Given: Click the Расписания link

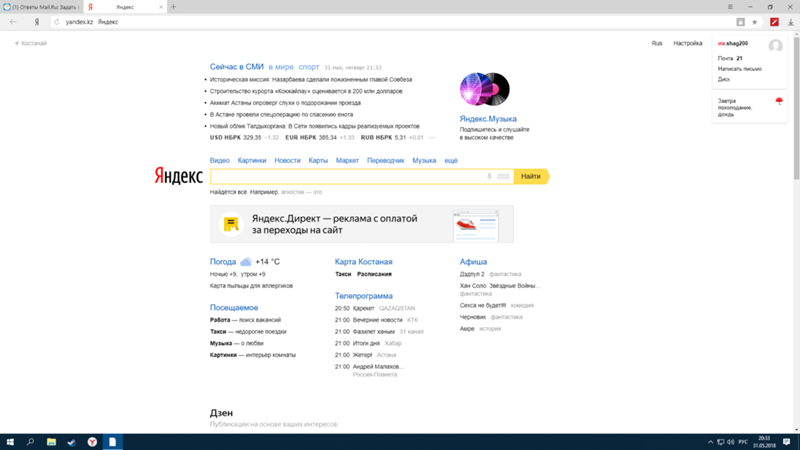Looking at the screenshot, I should tap(374, 274).
